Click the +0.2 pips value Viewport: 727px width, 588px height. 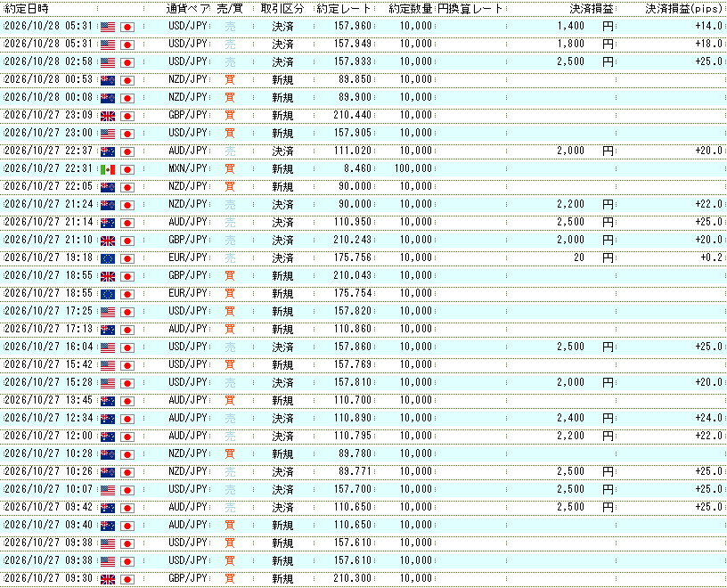[x=711, y=257]
